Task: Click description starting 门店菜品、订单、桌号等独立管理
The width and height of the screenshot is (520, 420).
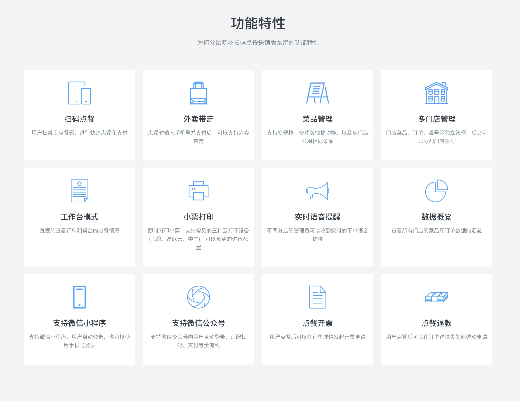Action: click(x=437, y=137)
